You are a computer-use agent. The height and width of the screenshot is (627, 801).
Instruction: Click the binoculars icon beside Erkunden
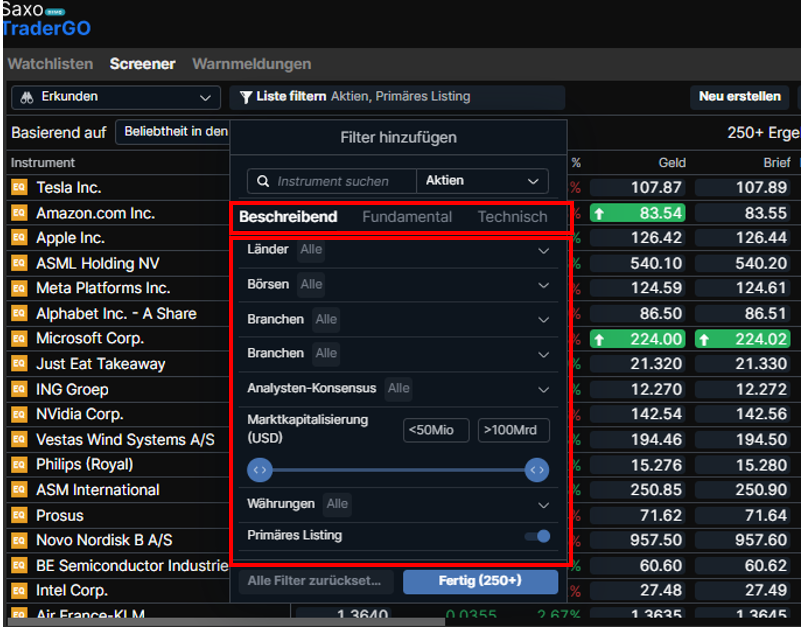[26, 97]
